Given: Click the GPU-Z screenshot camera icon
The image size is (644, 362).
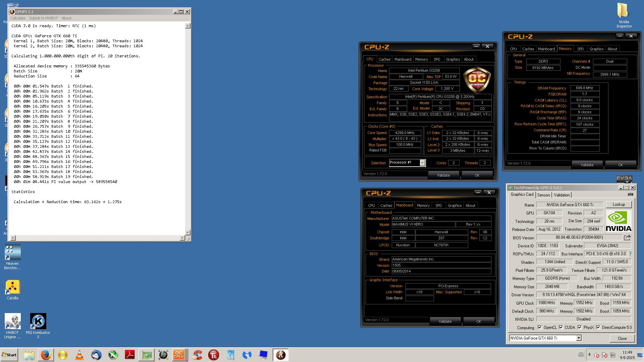Looking at the screenshot, I should [x=630, y=194].
